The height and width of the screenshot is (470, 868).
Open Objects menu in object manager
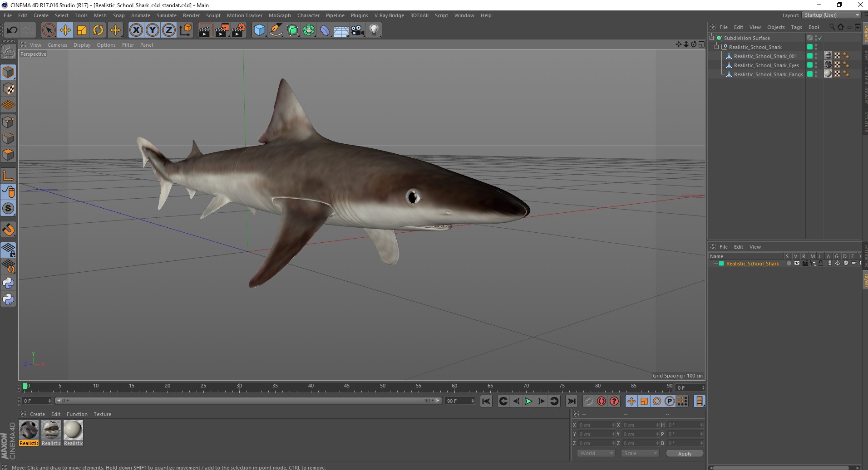(x=776, y=27)
